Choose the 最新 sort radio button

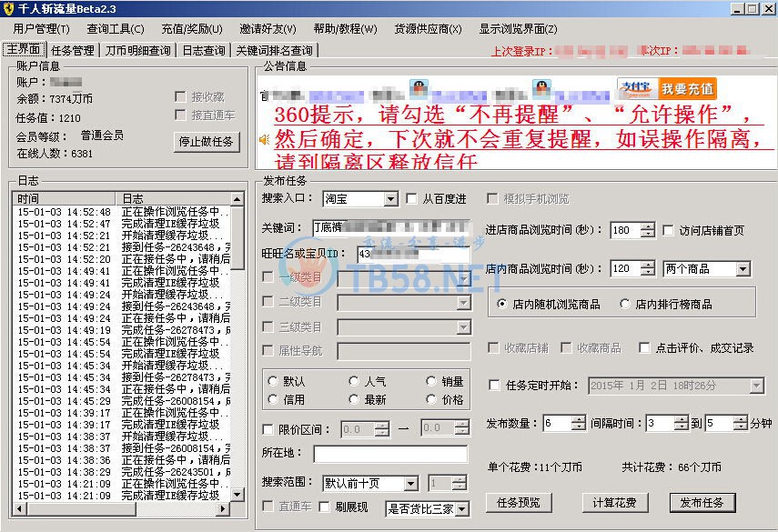(x=354, y=399)
